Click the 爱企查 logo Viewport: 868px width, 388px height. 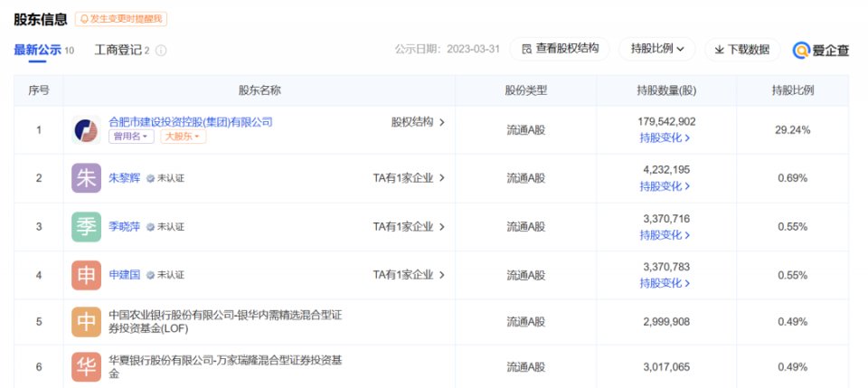point(821,50)
